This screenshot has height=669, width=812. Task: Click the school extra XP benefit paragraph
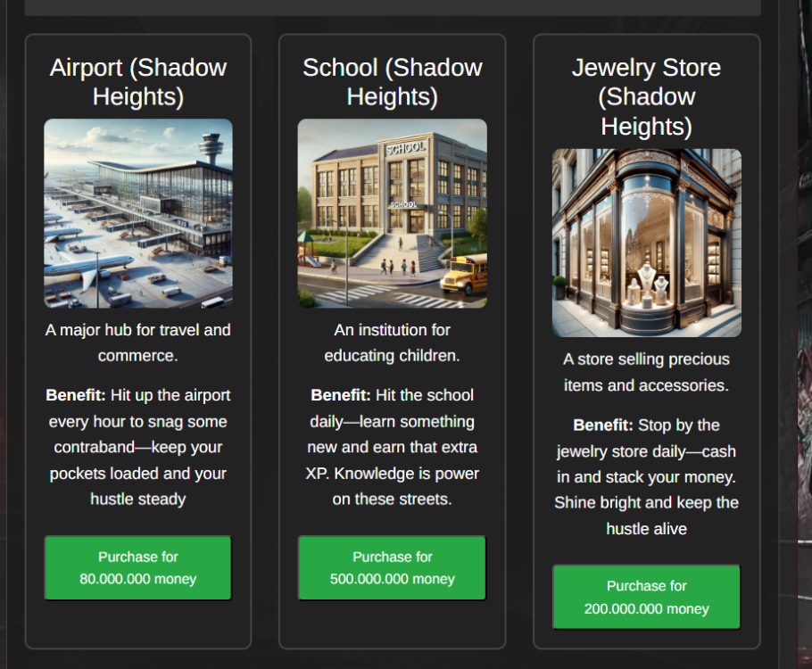click(392, 447)
